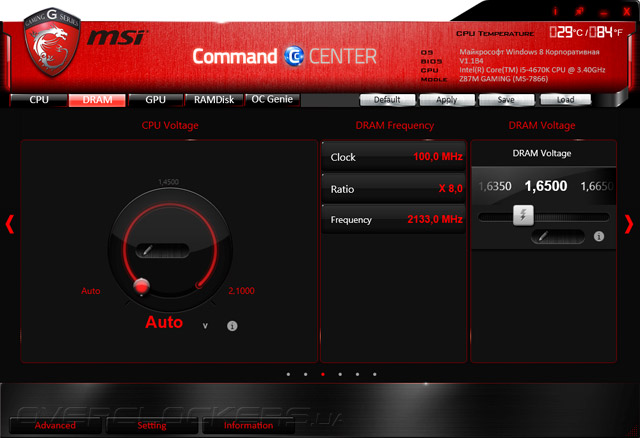
Task: Show DRAM Voltage info icon
Action: tap(599, 236)
